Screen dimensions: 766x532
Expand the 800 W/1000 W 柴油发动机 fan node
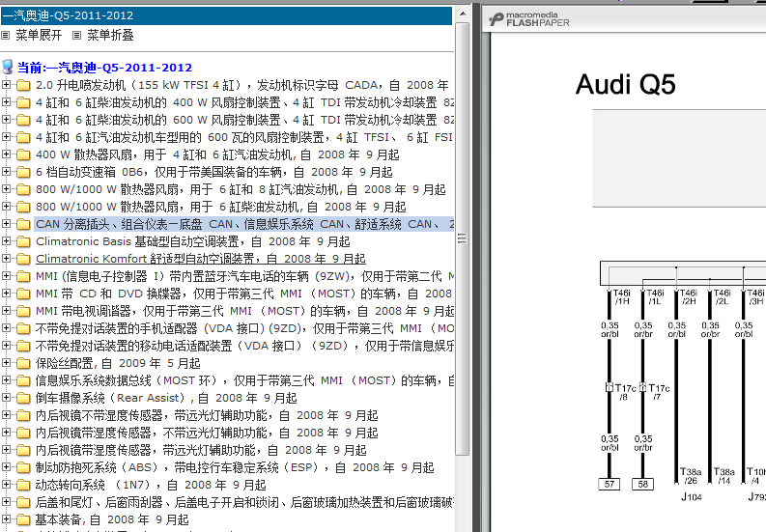tap(6, 207)
